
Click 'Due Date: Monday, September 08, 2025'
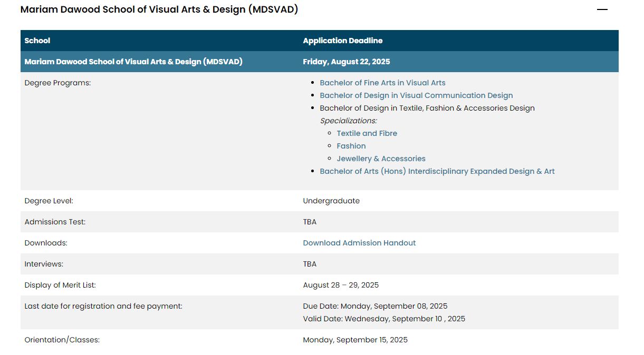(x=375, y=306)
